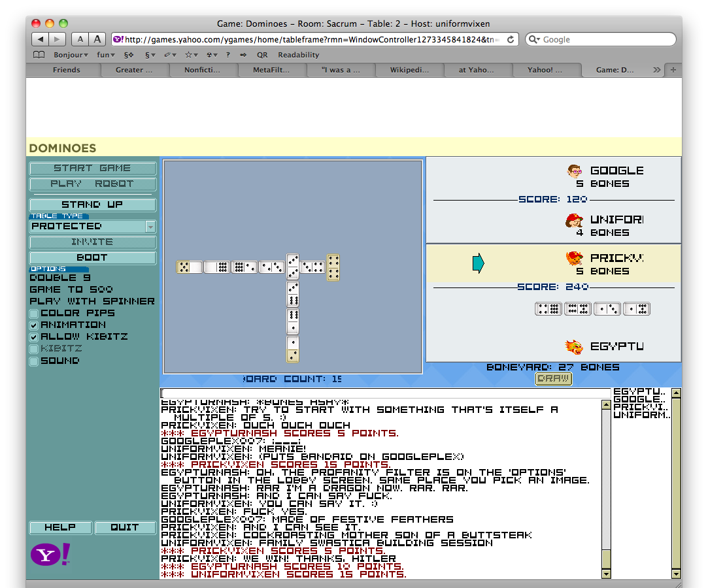Image resolution: width=708 pixels, height=588 pixels.
Task: Click the larger text size 'A' button
Action: [97, 40]
